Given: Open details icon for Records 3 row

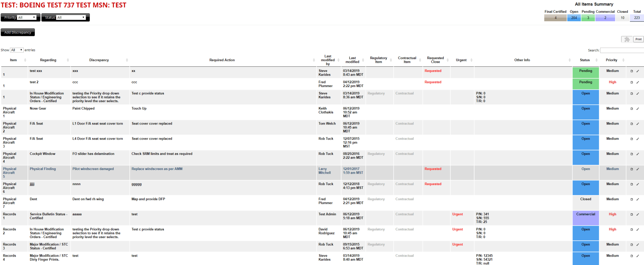Looking at the screenshot, I should pos(632,245).
